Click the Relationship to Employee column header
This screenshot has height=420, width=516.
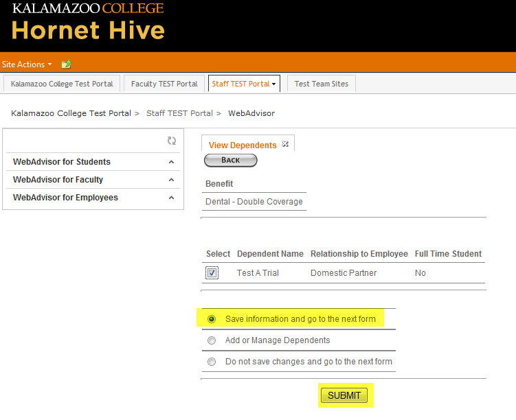[359, 254]
